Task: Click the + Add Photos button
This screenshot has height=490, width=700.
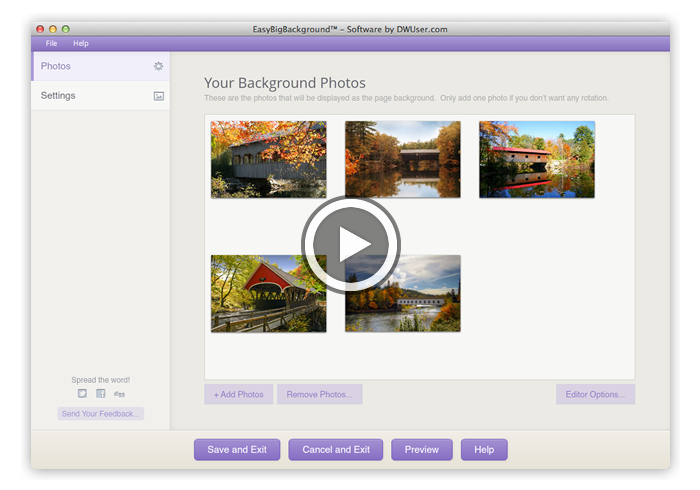Action: click(x=238, y=394)
